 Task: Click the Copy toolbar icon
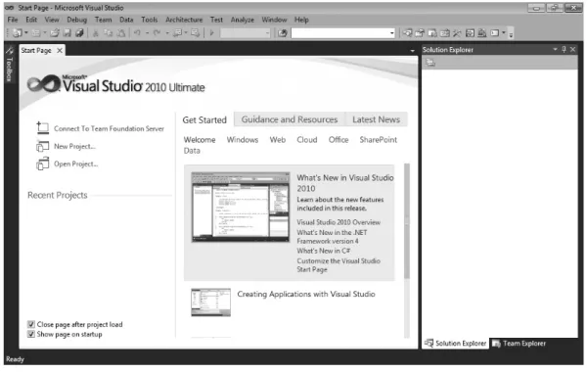point(108,33)
